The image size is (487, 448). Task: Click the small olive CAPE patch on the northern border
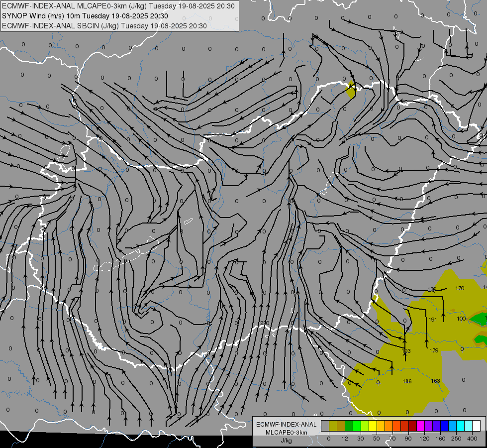(351, 90)
